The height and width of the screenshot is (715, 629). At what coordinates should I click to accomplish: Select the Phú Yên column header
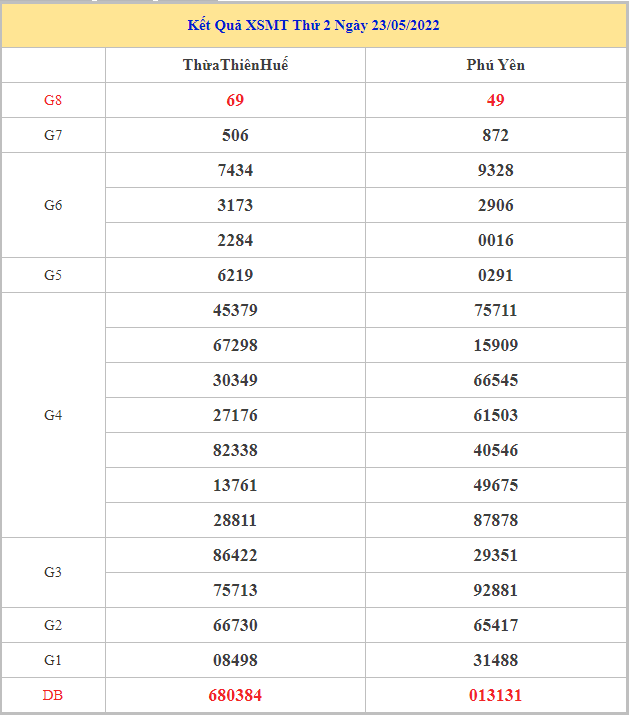click(495, 65)
